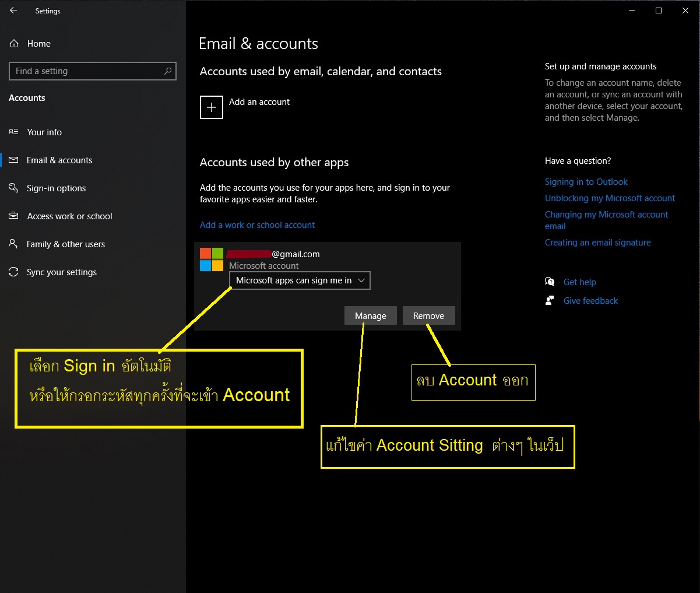This screenshot has width=700, height=593.
Task: Open Family & other users page
Action: click(x=66, y=244)
